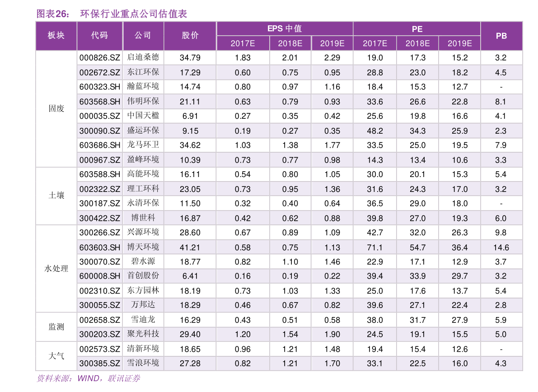The width and height of the screenshot is (538, 392).
Task: Click stock code 300422.SZ
Action: tap(100, 219)
